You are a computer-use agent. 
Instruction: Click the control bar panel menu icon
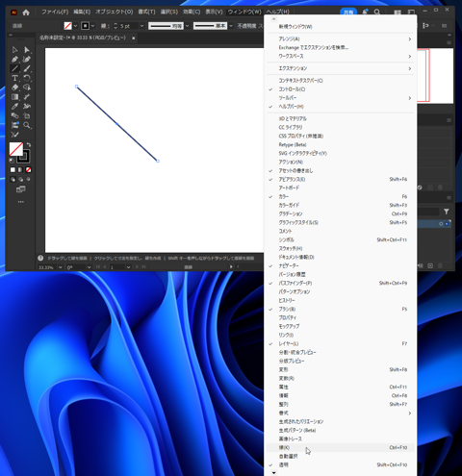click(x=445, y=26)
